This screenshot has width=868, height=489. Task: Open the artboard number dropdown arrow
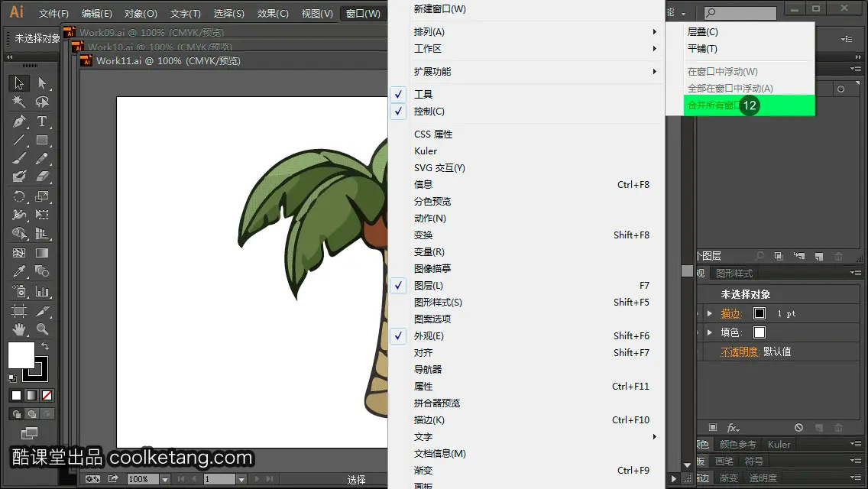click(x=241, y=479)
